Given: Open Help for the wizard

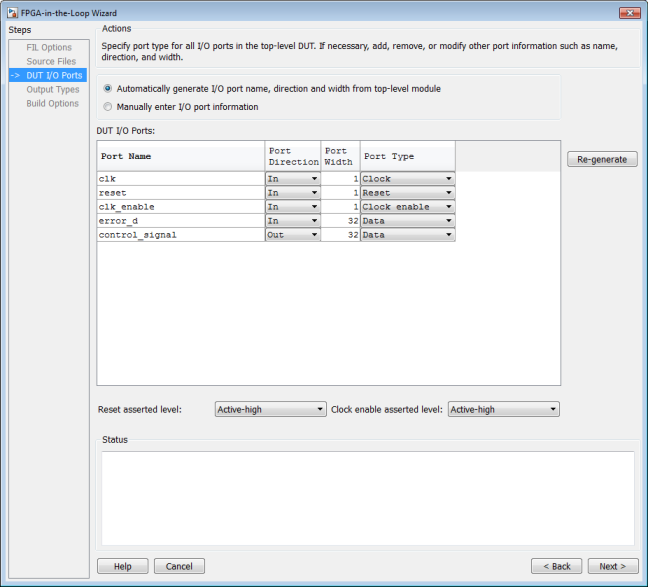Looking at the screenshot, I should 122,566.
